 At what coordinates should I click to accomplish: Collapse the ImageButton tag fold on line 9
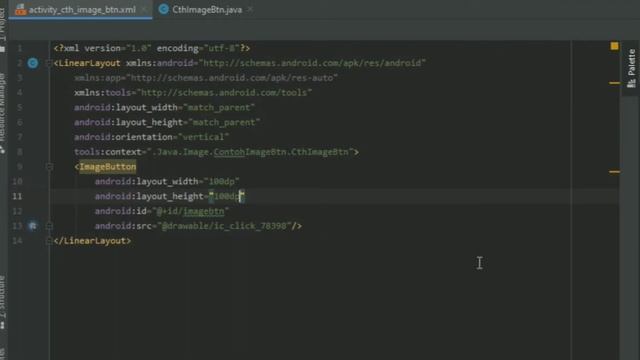(x=49, y=167)
